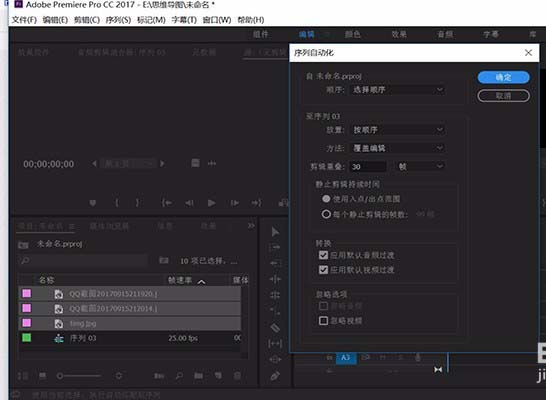Open the 帧 unit dropdown
The height and width of the screenshot is (400, 546).
421,166
